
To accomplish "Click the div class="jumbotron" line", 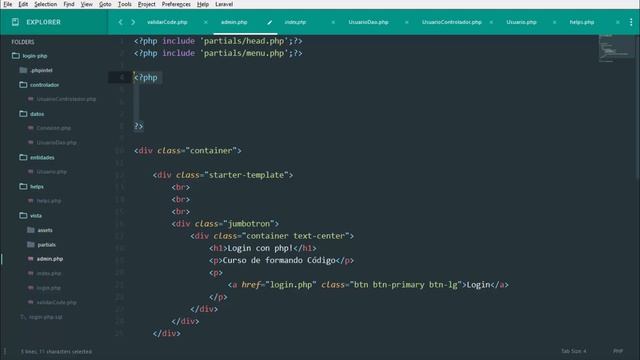I will coord(225,224).
